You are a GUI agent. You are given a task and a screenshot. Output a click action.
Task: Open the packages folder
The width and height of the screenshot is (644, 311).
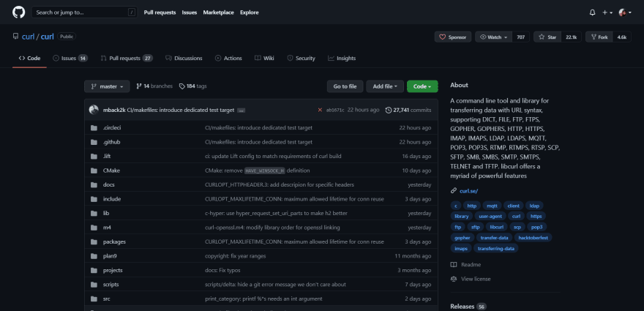pyautogui.click(x=114, y=241)
